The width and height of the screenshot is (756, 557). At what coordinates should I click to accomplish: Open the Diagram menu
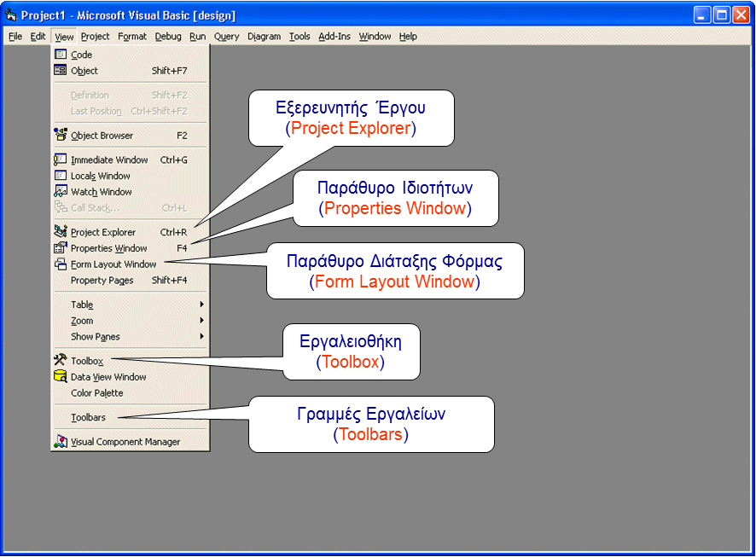click(x=265, y=37)
